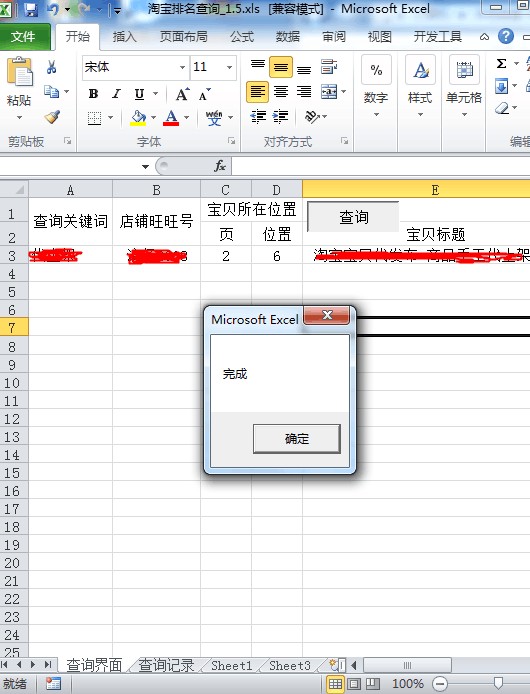Open the 查询记录 sheet tab
Image resolution: width=530 pixels, height=694 pixels.
(x=166, y=665)
